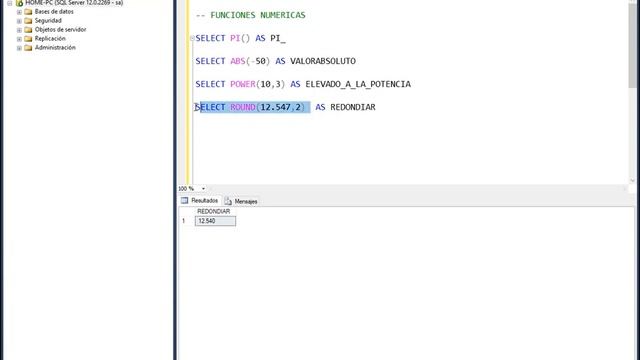
Task: Switch to the Resultados tab
Action: coord(200,200)
